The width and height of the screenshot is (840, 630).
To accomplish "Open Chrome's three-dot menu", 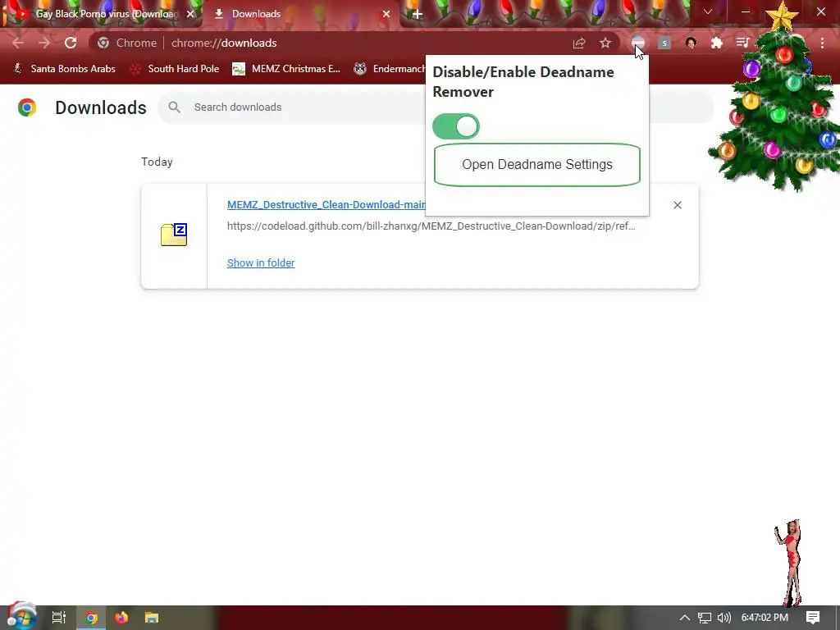I will click(822, 43).
